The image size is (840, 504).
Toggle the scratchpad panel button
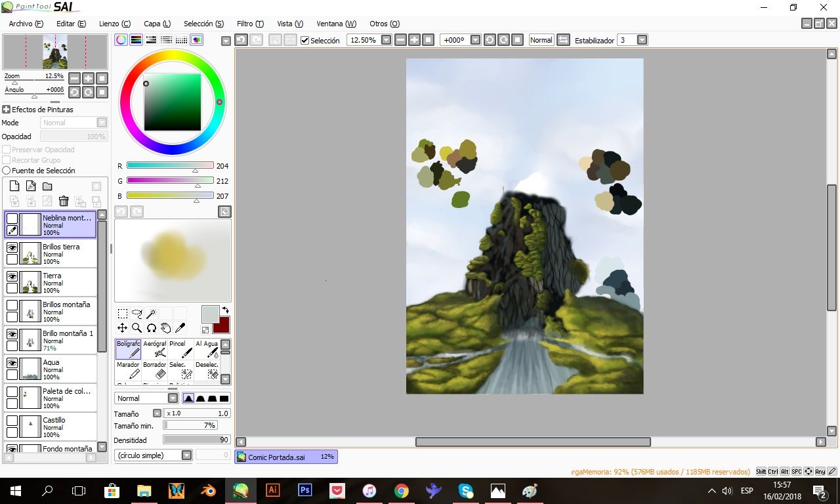[x=196, y=40]
